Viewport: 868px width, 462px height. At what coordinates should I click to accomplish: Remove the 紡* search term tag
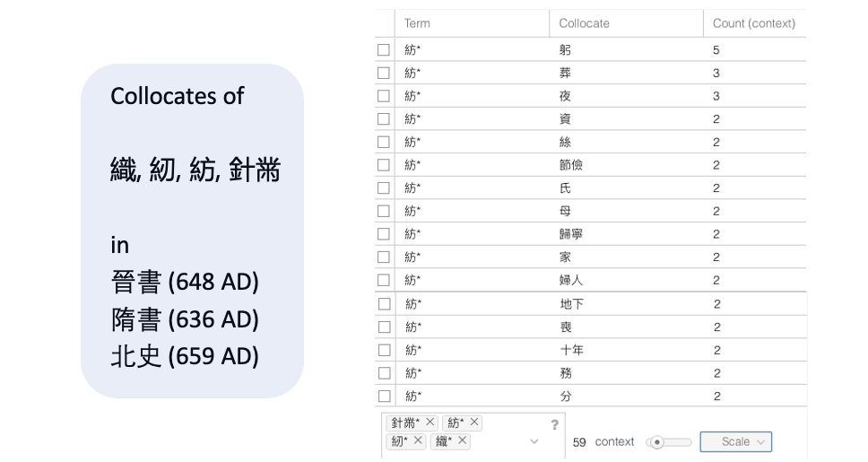point(474,423)
